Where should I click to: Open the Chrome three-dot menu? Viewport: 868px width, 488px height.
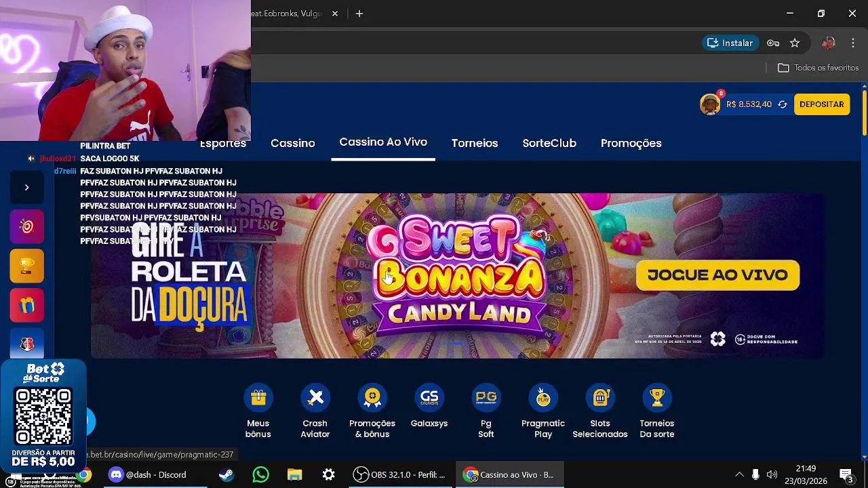pyautogui.click(x=853, y=43)
